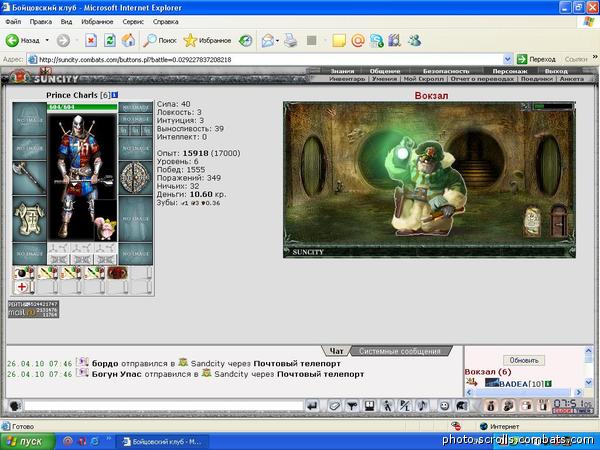Refresh the page using the green arrows icon
The height and width of the screenshot is (450, 600).
[110, 40]
